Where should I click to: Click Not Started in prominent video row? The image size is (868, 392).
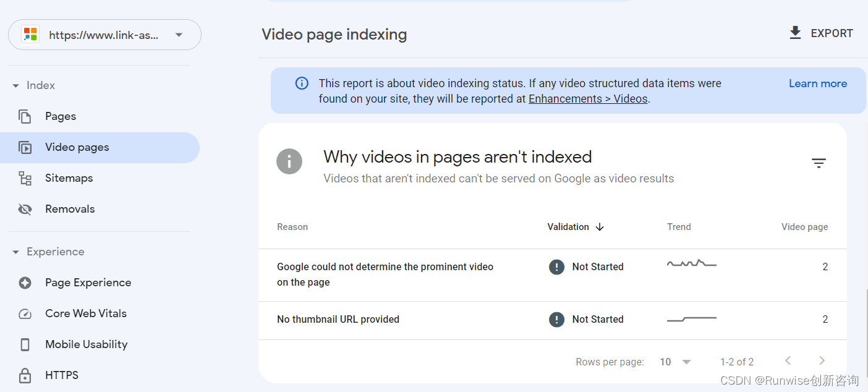(597, 267)
